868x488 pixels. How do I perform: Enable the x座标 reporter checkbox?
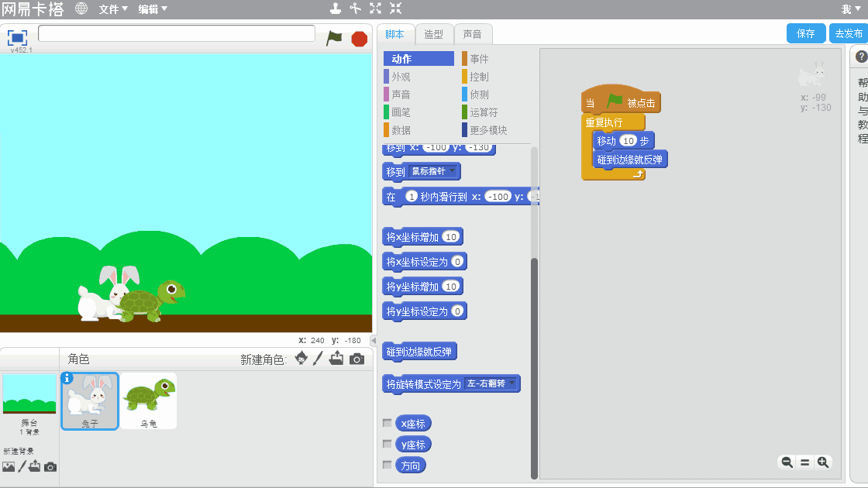click(387, 423)
